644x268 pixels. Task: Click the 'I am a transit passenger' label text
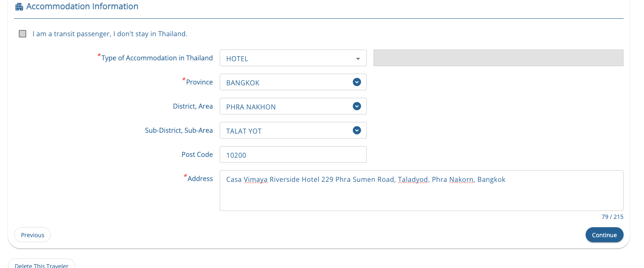point(110,34)
